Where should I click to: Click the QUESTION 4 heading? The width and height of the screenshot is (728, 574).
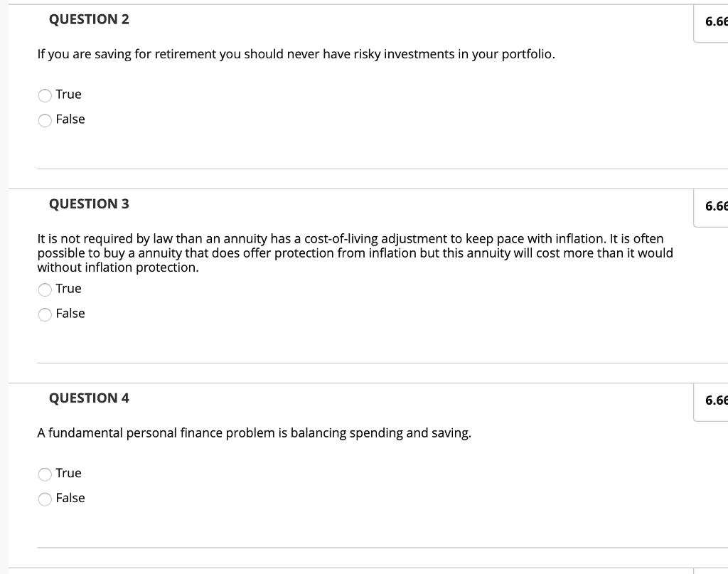89,398
